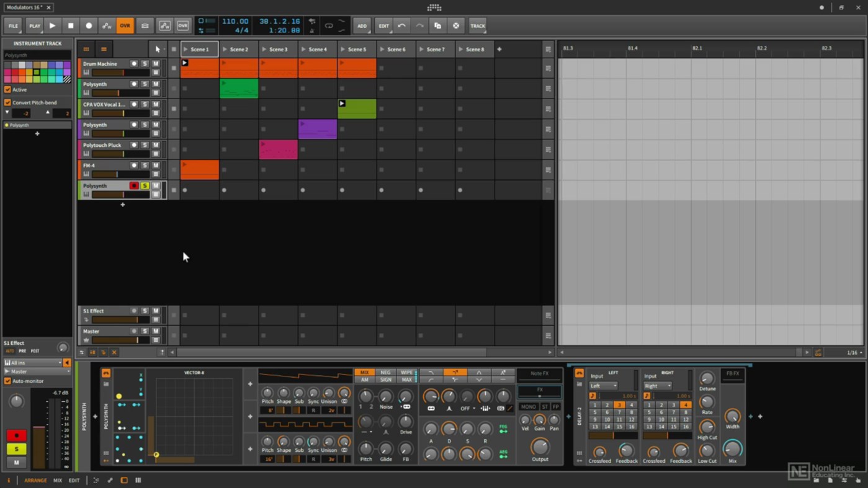Switch clip launcher to list layout icon
The image size is (868, 488).
pyautogui.click(x=104, y=49)
